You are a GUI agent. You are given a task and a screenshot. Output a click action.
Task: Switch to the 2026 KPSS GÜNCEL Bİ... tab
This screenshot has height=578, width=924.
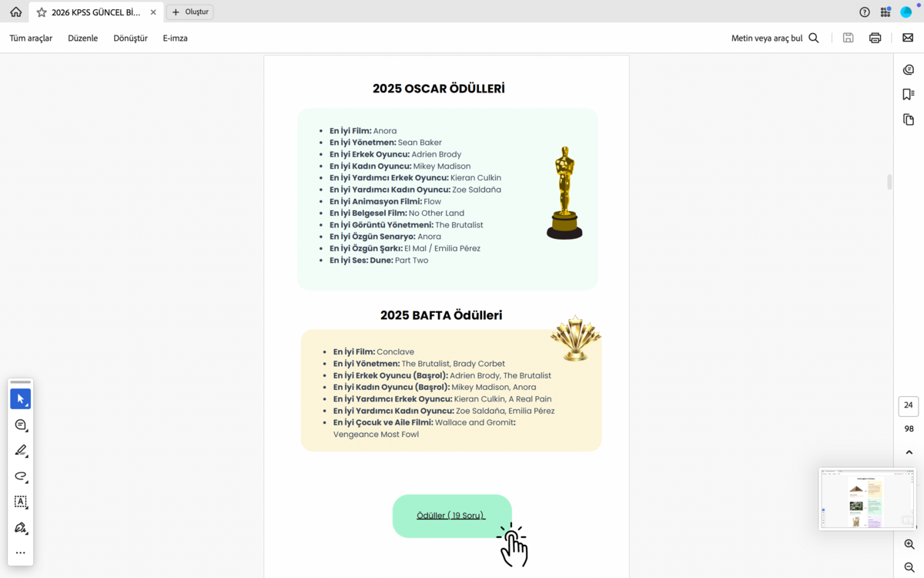pyautogui.click(x=95, y=12)
